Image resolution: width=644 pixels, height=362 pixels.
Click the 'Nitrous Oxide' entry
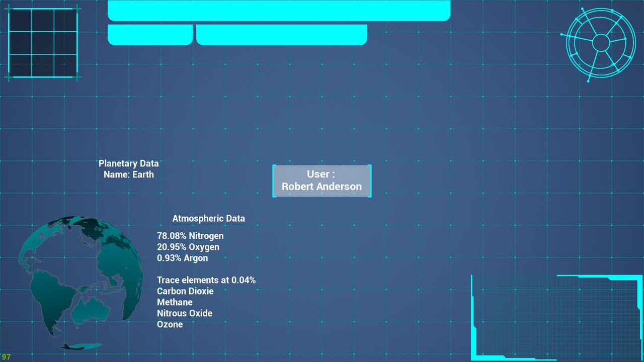185,313
